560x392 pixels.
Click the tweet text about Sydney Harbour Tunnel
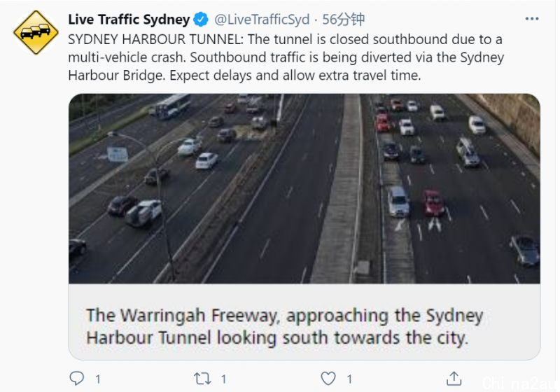tap(286, 57)
